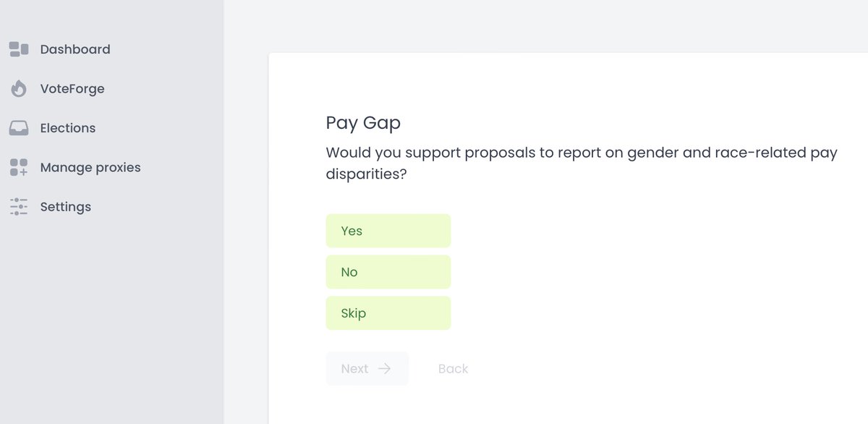Image resolution: width=868 pixels, height=424 pixels.
Task: Click the Pay Gap heading
Action: [x=363, y=124]
